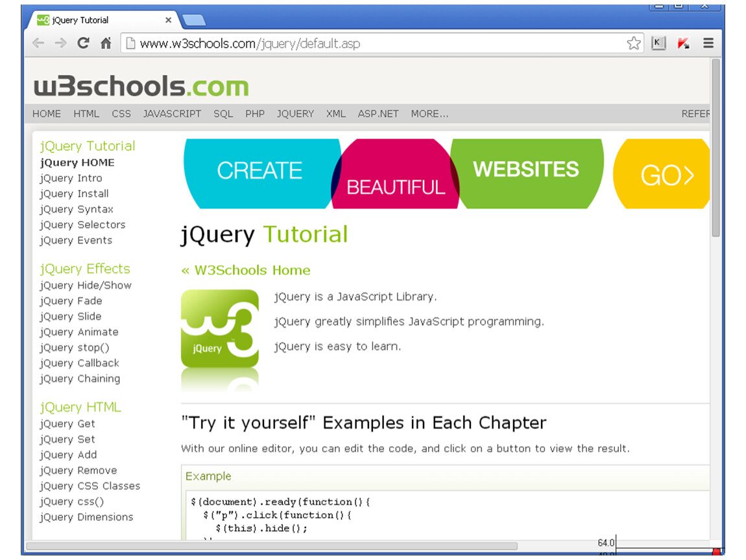The width and height of the screenshot is (746, 560).
Task: Go to the browser home icon
Action: (105, 43)
